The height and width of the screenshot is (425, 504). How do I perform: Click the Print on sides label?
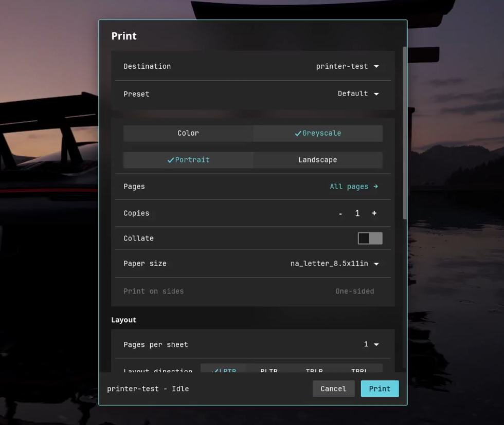point(154,291)
